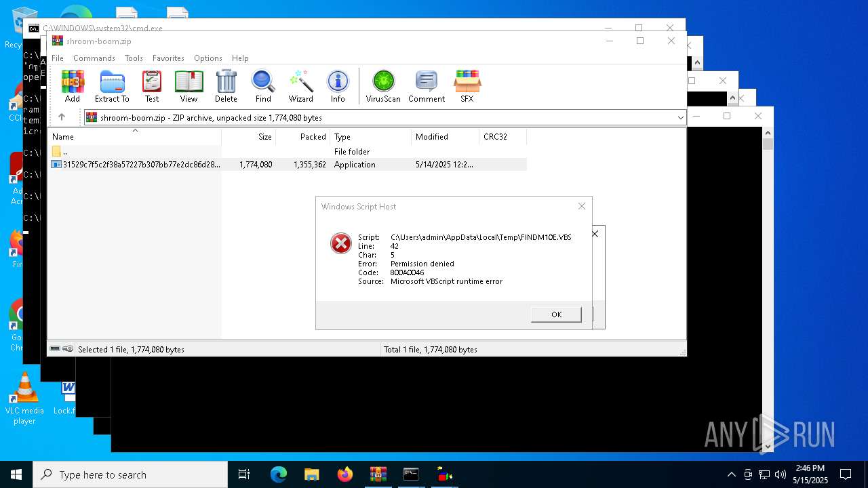Sort by the Size column header
The height and width of the screenshot is (488, 868).
point(249,137)
